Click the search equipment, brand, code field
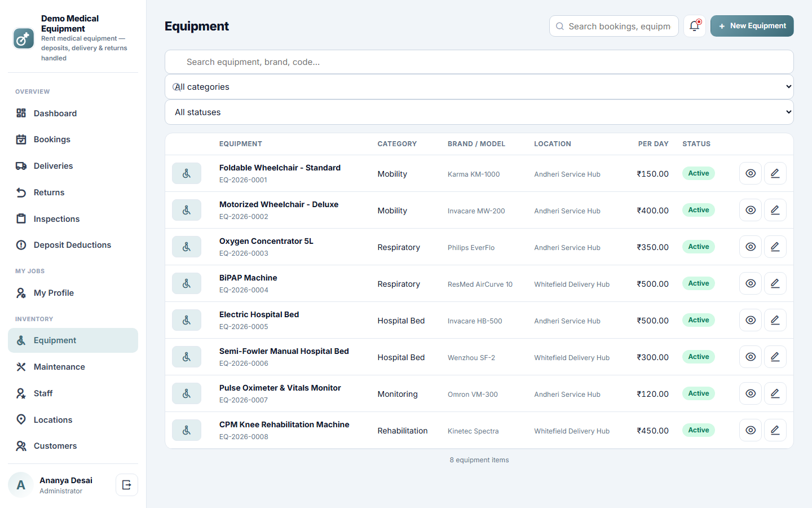Image resolution: width=812 pixels, height=508 pixels. 479,62
